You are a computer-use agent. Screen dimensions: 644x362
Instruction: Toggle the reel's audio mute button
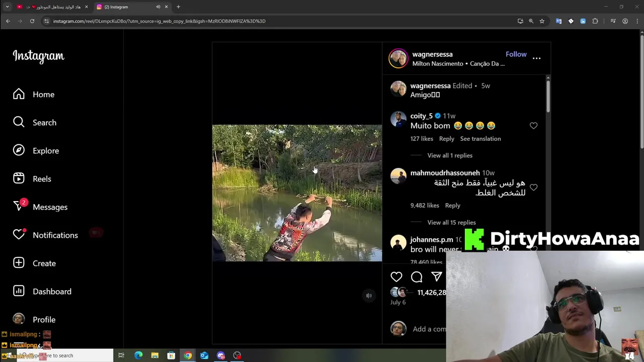[x=369, y=296]
